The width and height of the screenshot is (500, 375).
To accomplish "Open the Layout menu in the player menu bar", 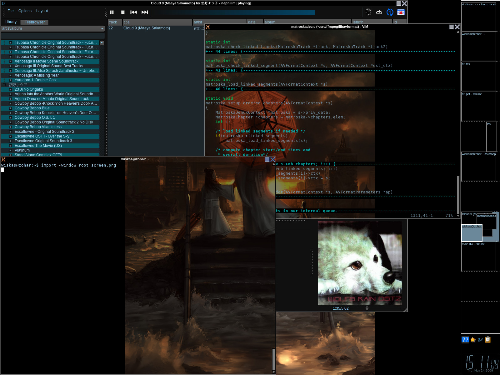I will click(42, 11).
